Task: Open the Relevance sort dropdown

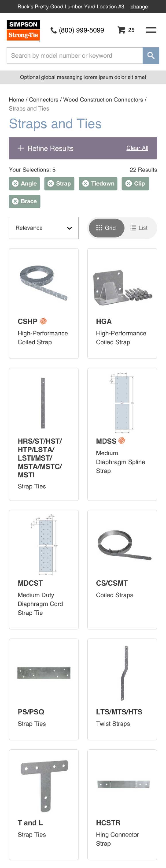Action: pyautogui.click(x=44, y=228)
